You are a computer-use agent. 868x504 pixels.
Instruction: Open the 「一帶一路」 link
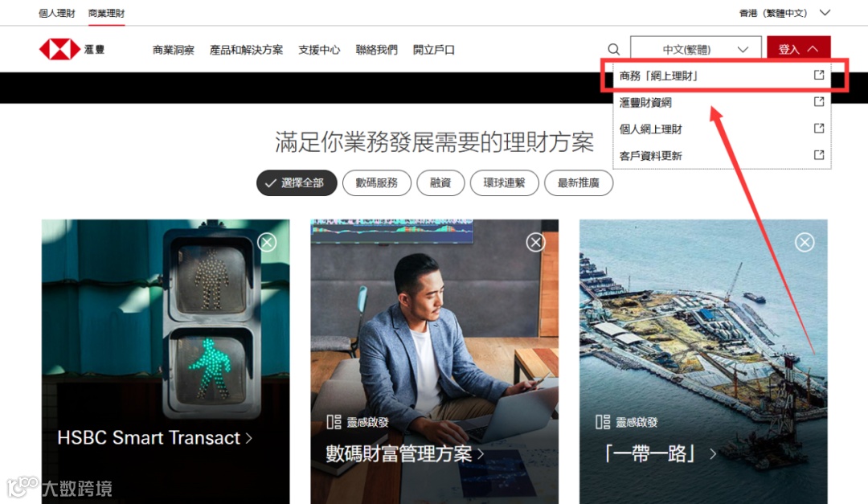(661, 453)
